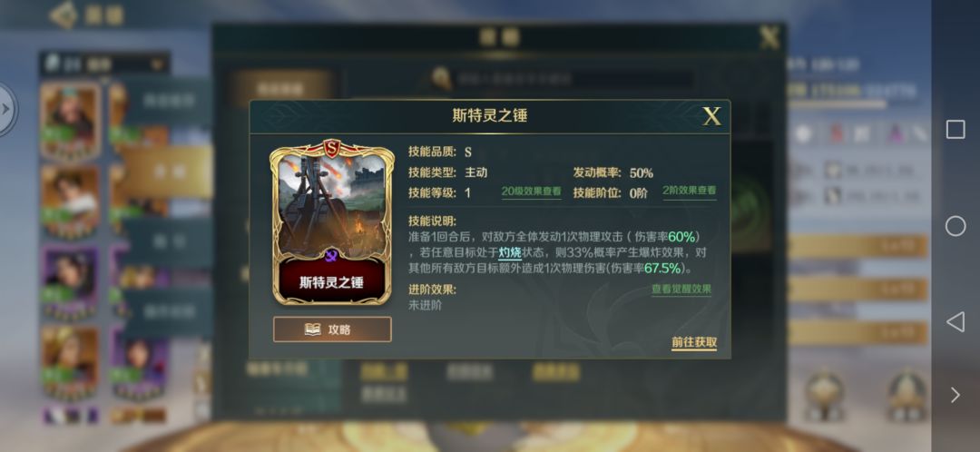Click the book icon in 攻略 button
This screenshot has width=980, height=452.
[x=312, y=329]
